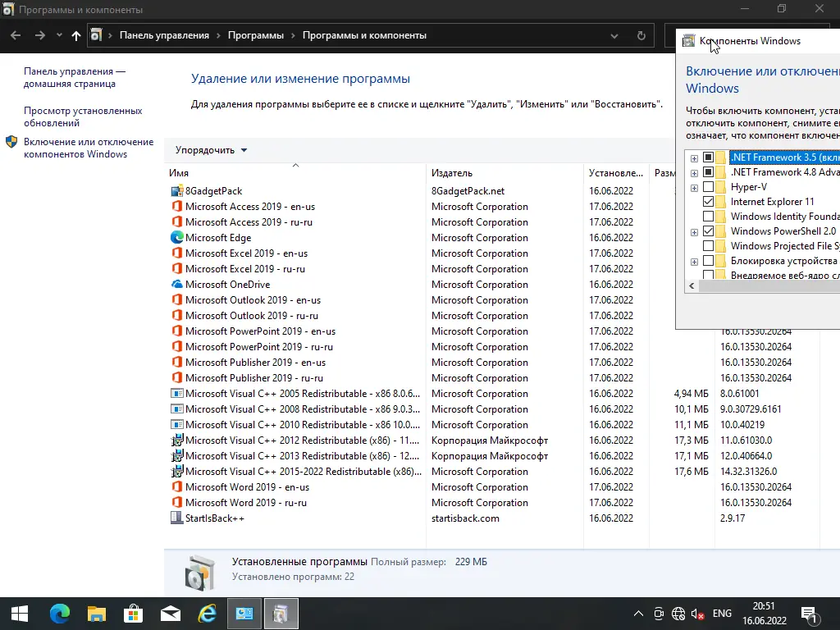Open Просмотр установленных обновлений link
Screen dimensions: 840x630
coord(82,116)
